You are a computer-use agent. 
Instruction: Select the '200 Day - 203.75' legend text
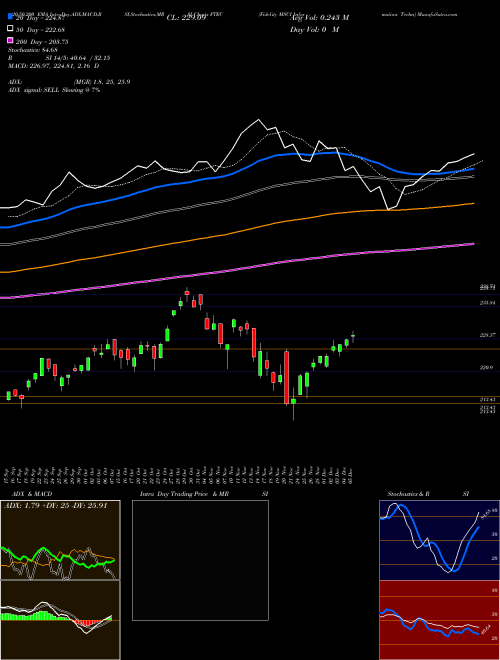(x=42, y=41)
